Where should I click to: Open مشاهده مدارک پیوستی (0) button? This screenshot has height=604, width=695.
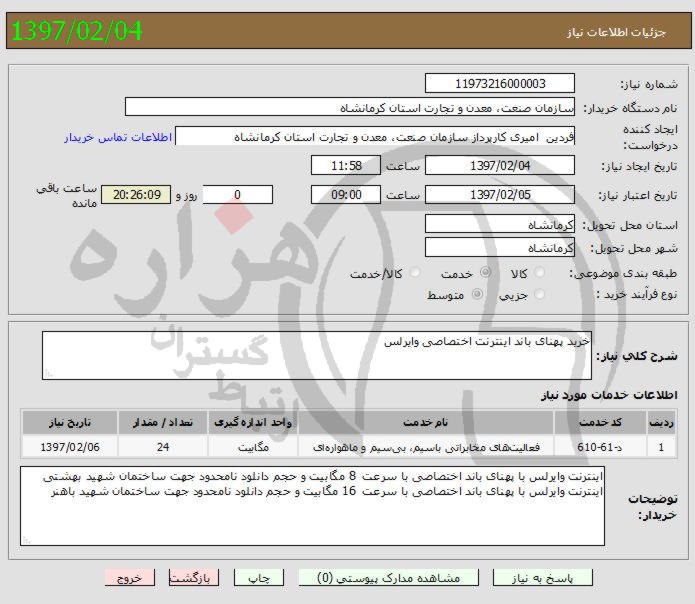pyautogui.click(x=389, y=578)
